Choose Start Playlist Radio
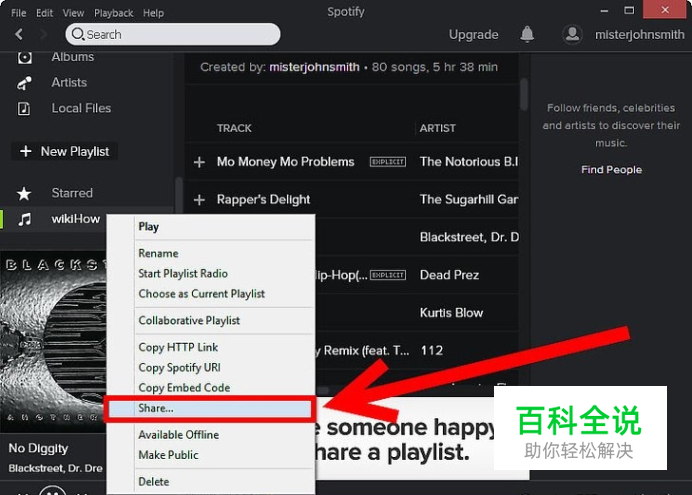 [x=211, y=274]
